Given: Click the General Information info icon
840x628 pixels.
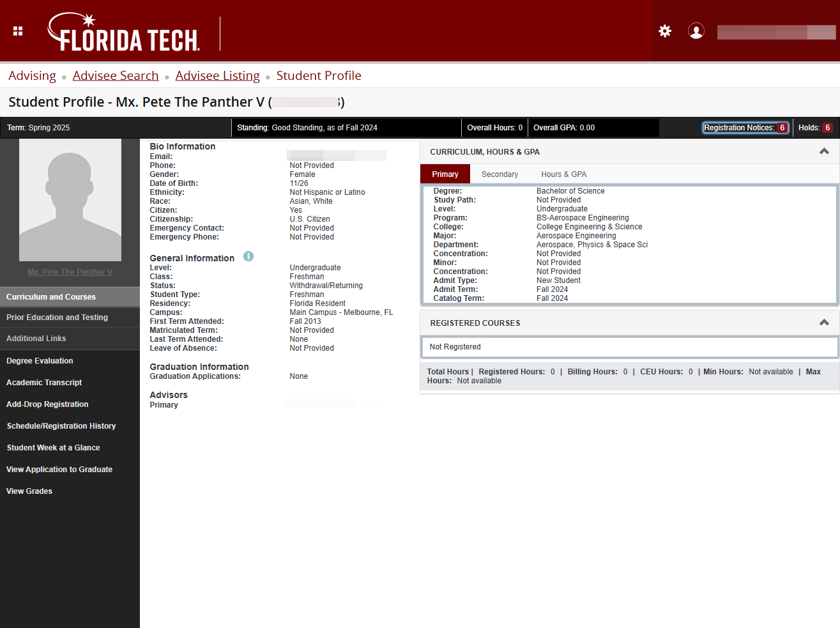Looking at the screenshot, I should [248, 256].
